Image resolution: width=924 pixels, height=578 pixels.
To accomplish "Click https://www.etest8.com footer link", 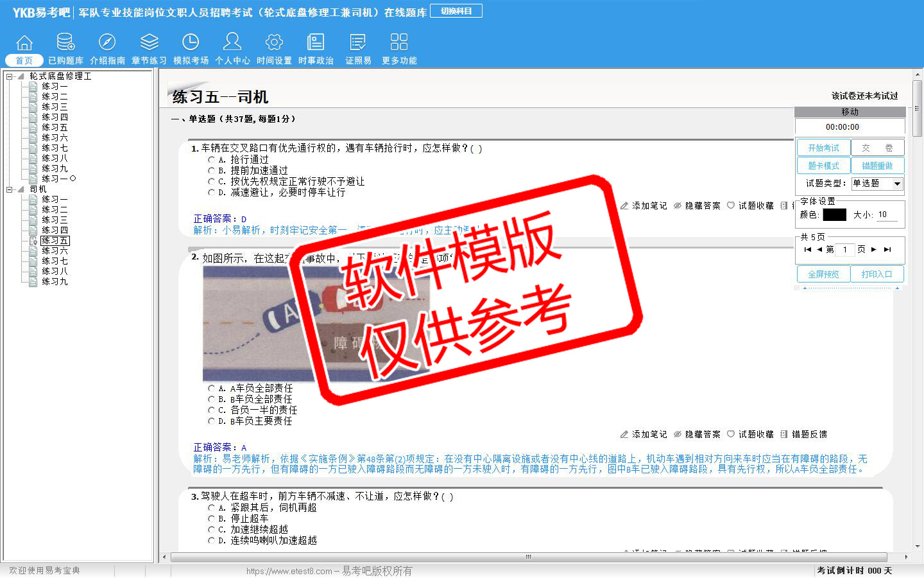I will pyautogui.click(x=289, y=571).
